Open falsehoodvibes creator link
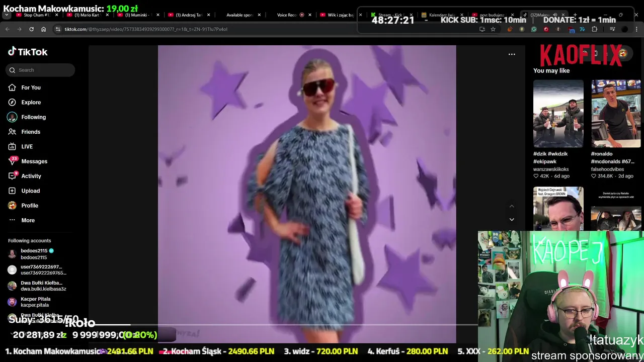 coord(607,169)
